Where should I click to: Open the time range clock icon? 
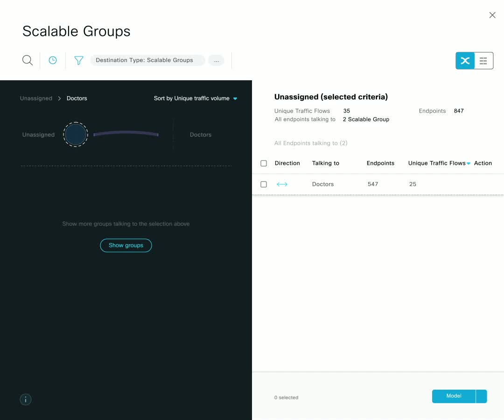(53, 60)
